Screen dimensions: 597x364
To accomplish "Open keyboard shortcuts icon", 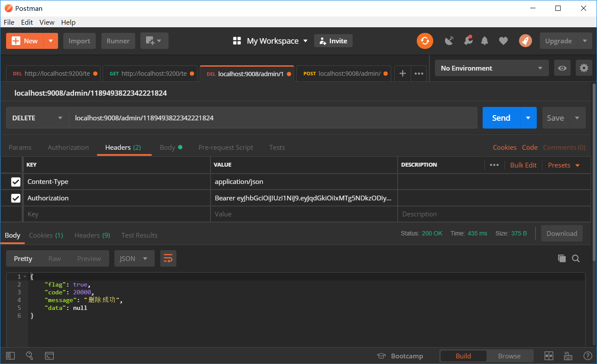I will 568,356.
